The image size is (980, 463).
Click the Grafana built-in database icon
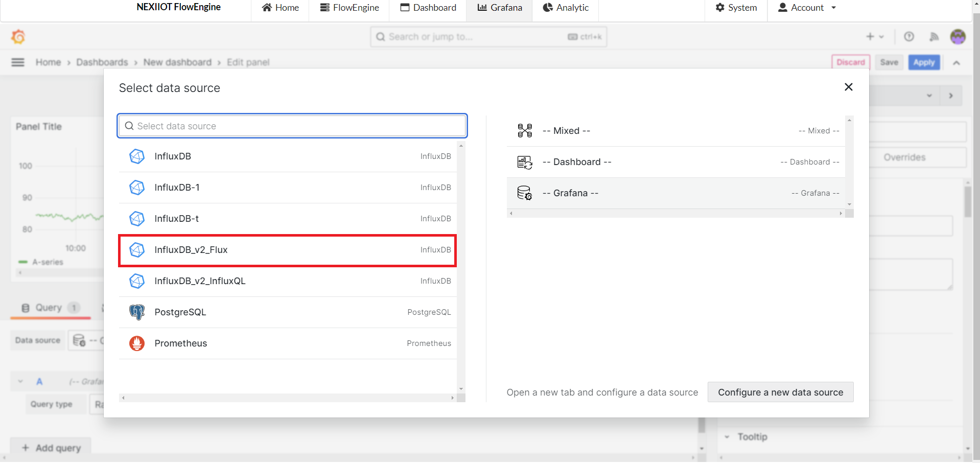click(525, 193)
